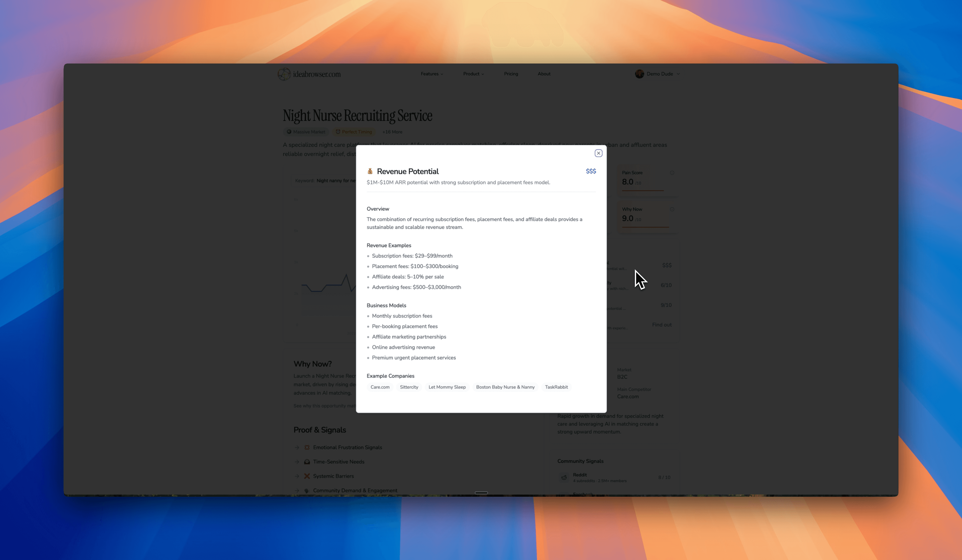
Task: Click the red X Systemic Barriers icon
Action: click(x=307, y=476)
